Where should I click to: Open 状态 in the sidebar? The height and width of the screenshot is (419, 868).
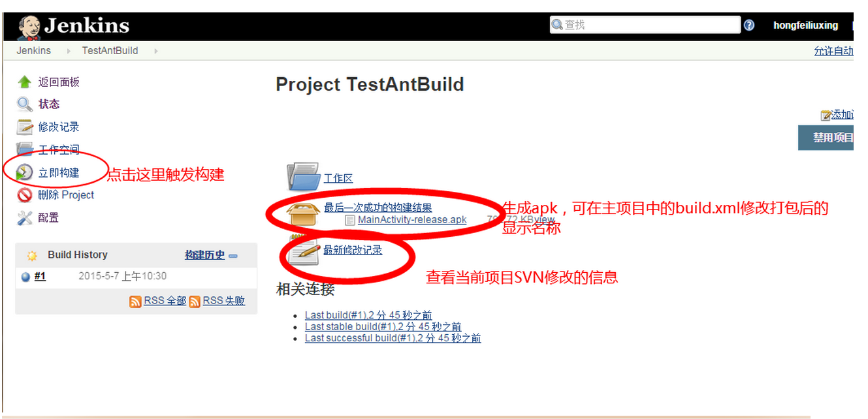click(x=49, y=104)
